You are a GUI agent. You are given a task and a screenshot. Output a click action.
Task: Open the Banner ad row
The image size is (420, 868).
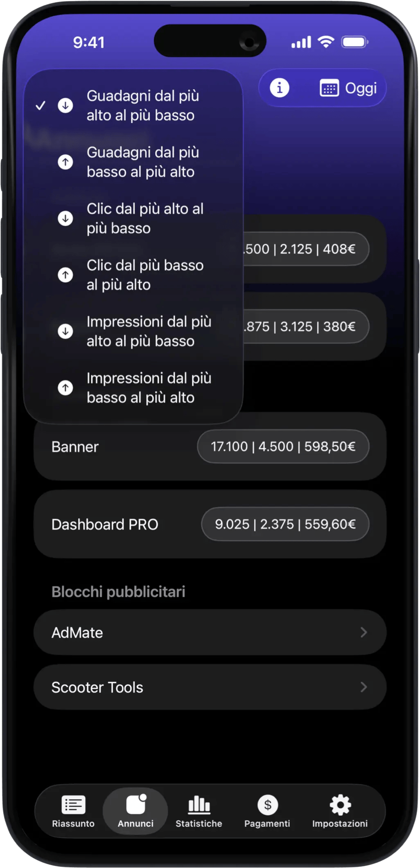coord(75,447)
